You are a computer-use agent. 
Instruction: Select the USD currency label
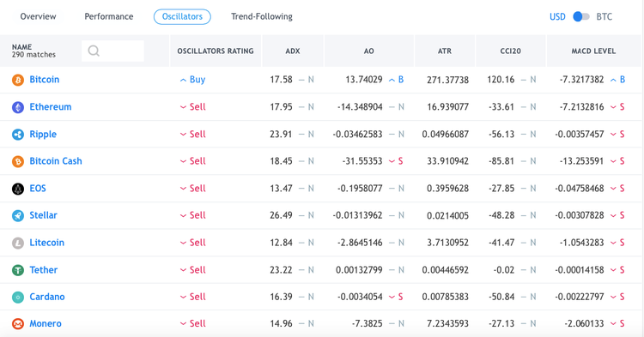pos(557,17)
